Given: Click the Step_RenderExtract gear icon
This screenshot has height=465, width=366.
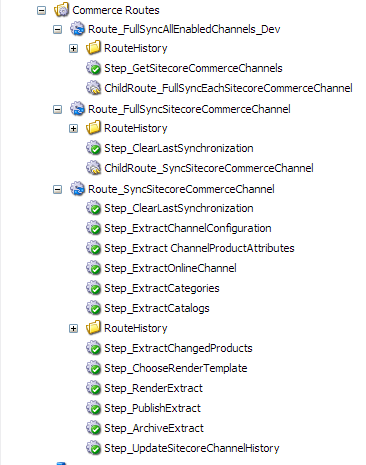Looking at the screenshot, I should (93, 388).
